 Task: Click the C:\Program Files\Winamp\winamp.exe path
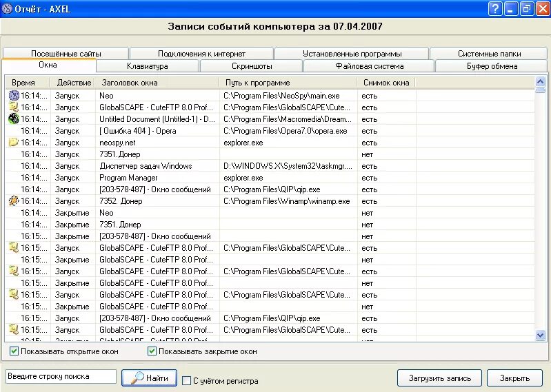287,201
